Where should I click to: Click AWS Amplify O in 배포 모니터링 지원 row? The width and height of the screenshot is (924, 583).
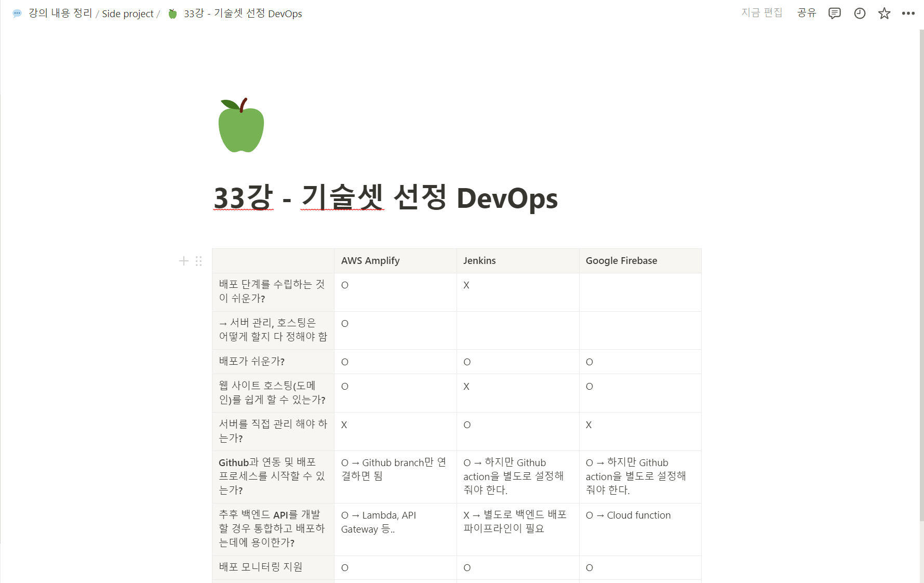coord(395,567)
